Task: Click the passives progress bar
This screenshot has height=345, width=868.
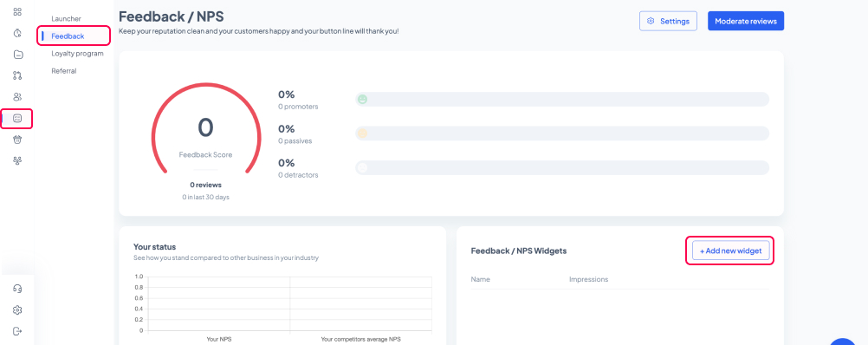Action: click(562, 133)
